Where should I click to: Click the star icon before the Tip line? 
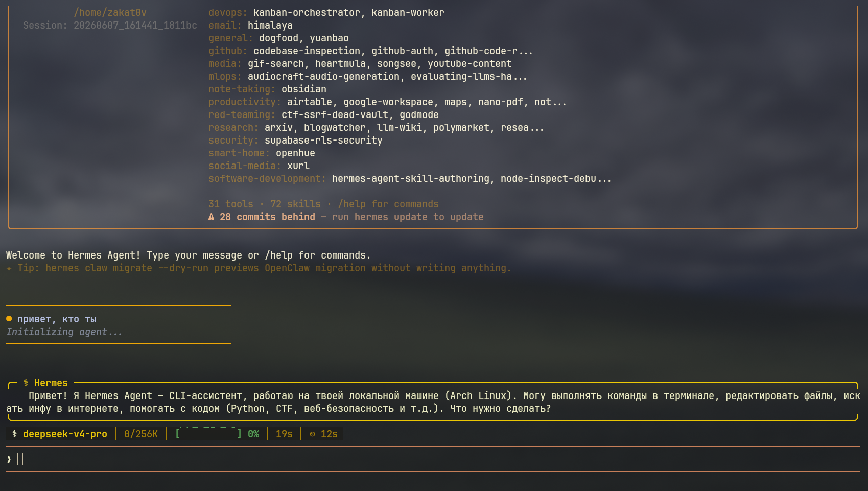[9, 268]
